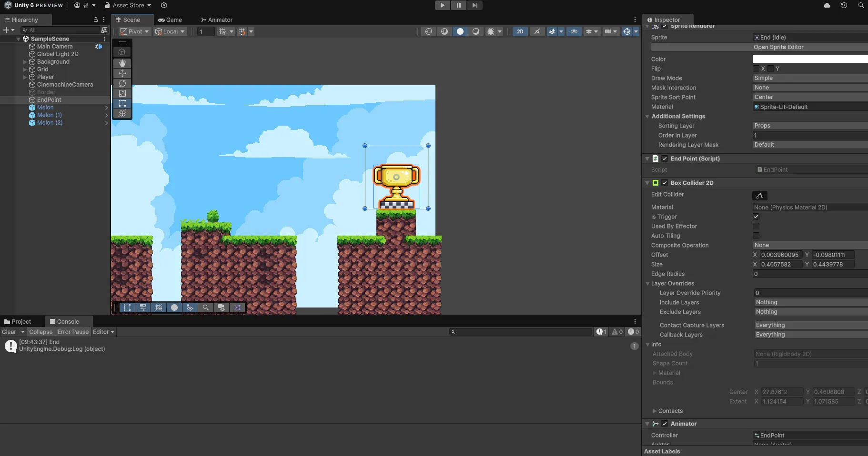Click the Open Sprite Editor button

759,47
